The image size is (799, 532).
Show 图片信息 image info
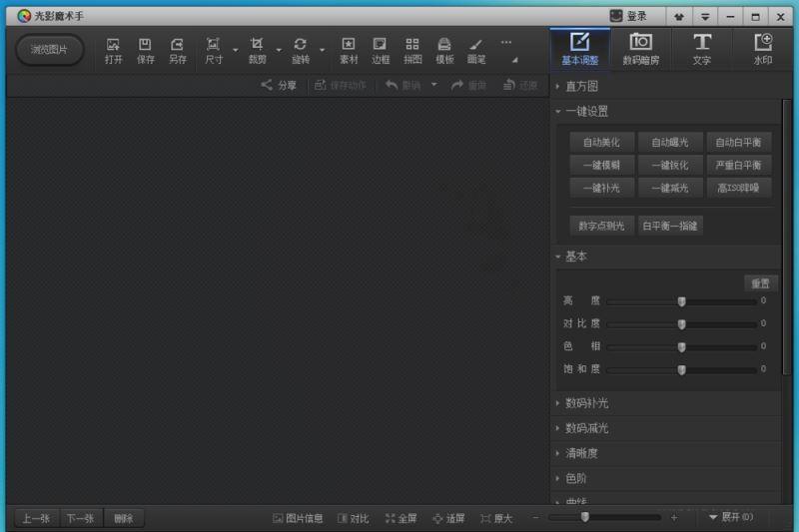click(298, 518)
